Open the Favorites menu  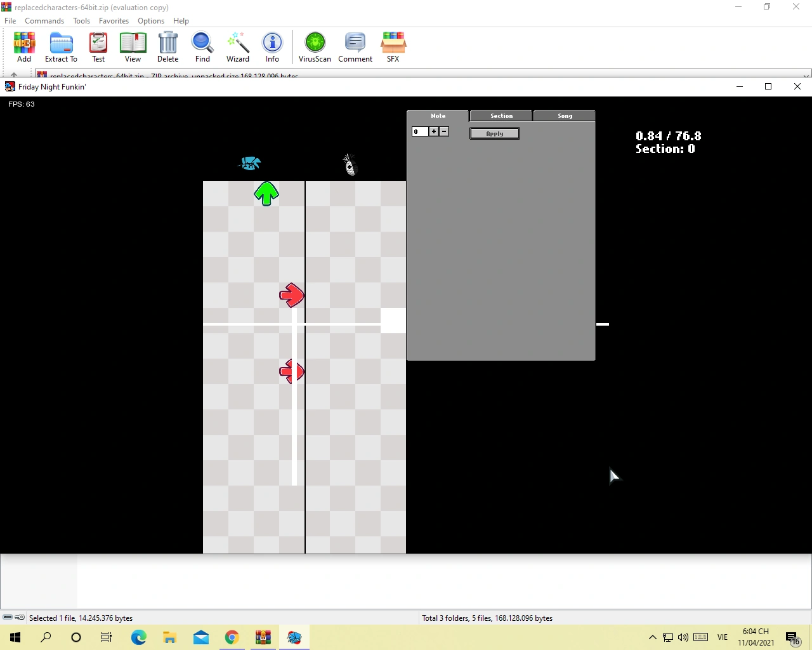(x=114, y=20)
